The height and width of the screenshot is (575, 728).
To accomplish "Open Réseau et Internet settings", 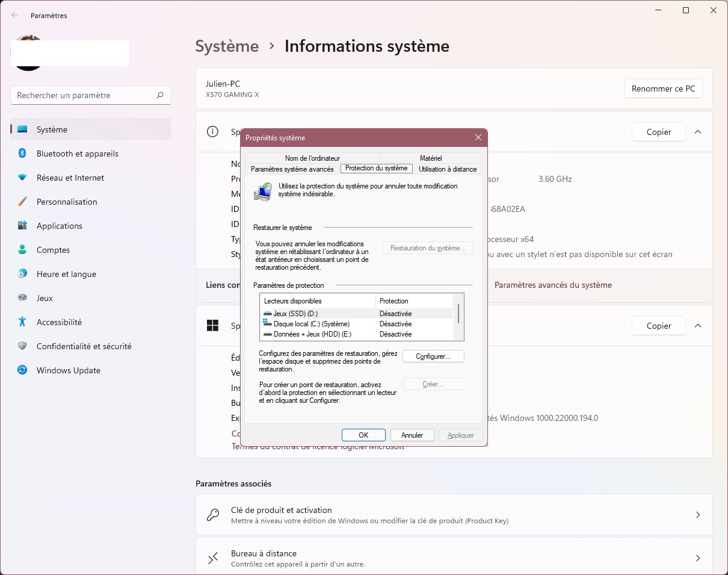I will coord(91,178).
